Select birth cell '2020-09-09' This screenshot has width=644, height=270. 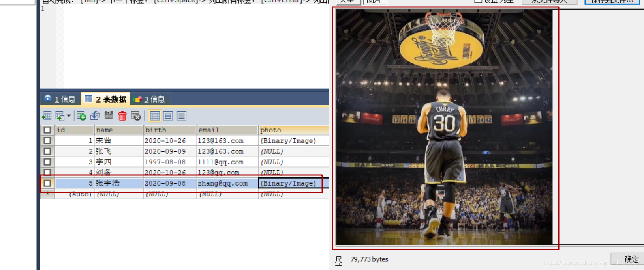point(170,151)
